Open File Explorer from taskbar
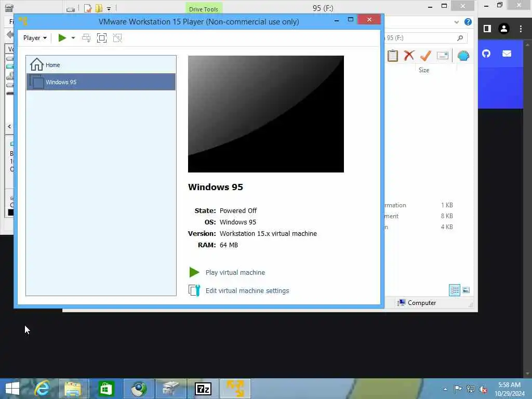 73,389
